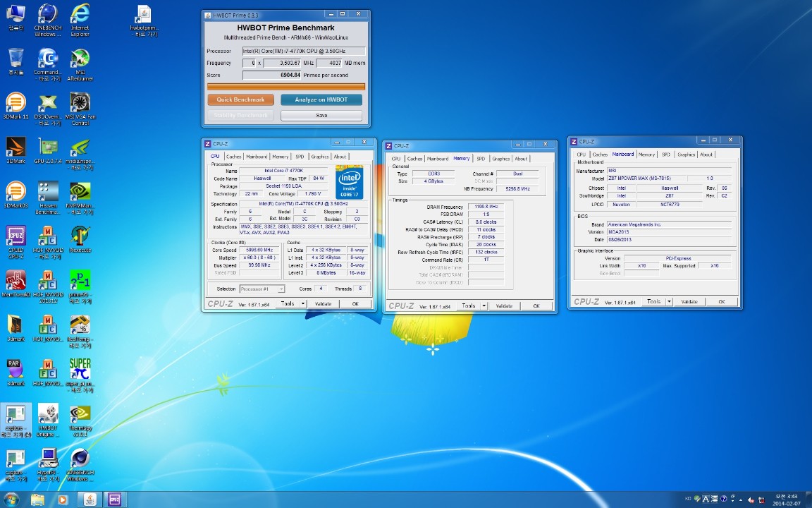Click the Windows Start button
Screen dimensions: 812x508
tap(11, 500)
